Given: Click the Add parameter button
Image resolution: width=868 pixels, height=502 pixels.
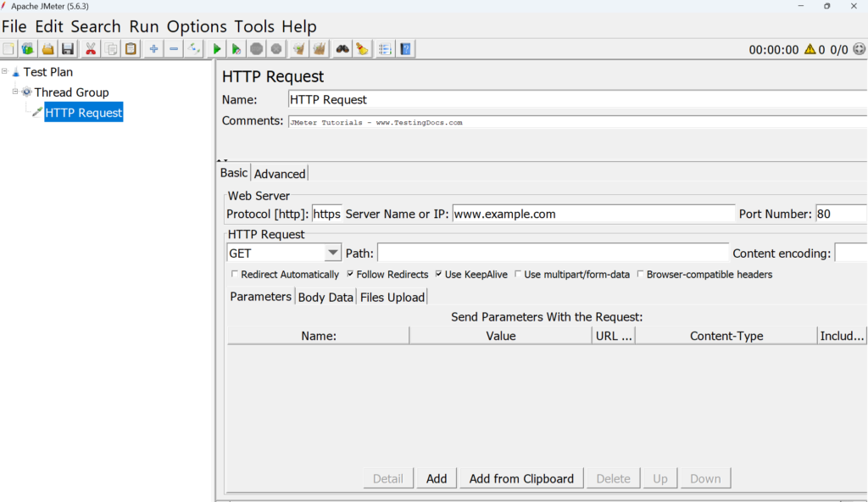Looking at the screenshot, I should point(437,477).
